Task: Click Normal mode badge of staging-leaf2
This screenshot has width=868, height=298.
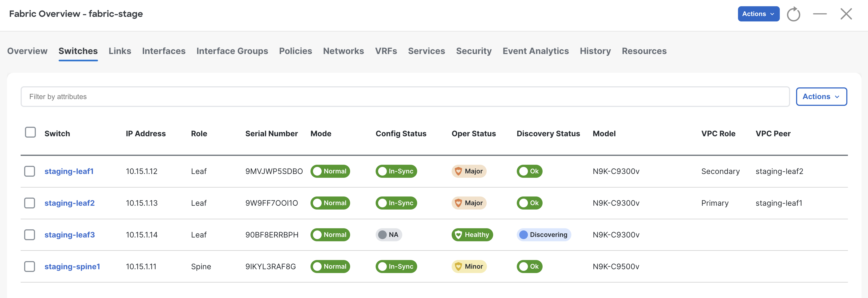Action: pos(330,203)
